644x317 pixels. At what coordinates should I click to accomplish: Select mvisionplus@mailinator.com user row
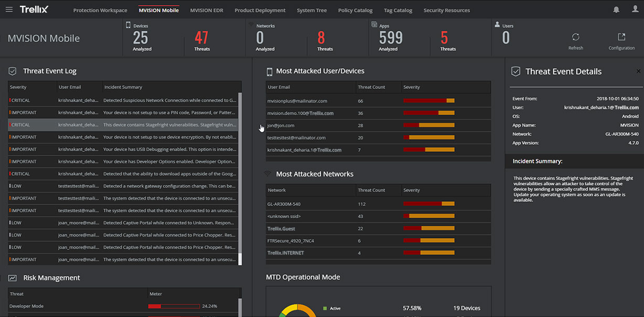379,101
